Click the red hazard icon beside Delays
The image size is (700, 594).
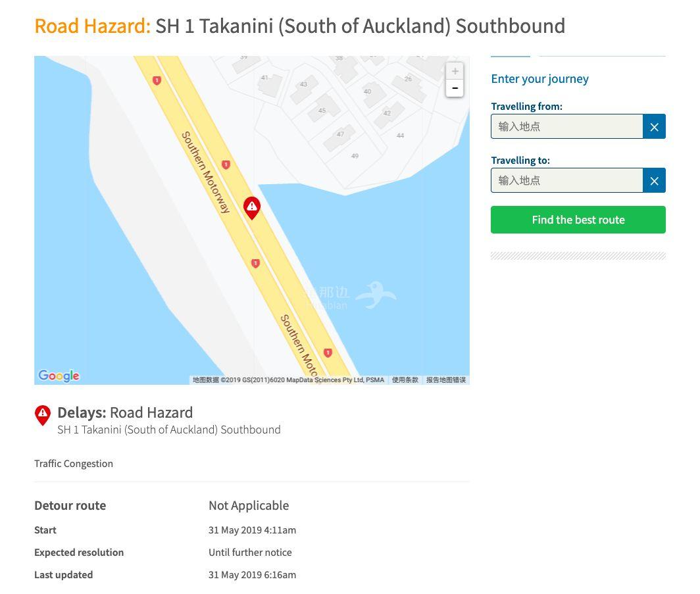coord(43,414)
